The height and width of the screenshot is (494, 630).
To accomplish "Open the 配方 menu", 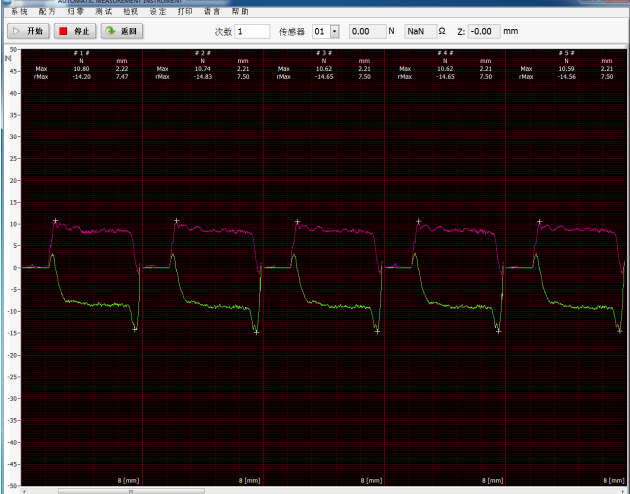I will (47, 12).
